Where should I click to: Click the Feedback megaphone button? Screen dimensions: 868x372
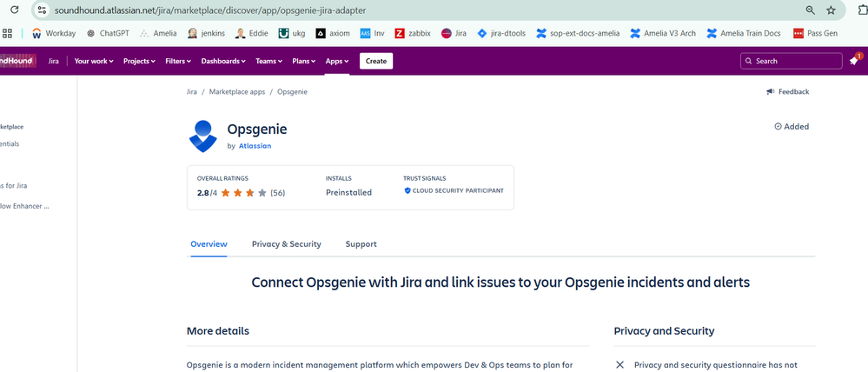point(788,92)
